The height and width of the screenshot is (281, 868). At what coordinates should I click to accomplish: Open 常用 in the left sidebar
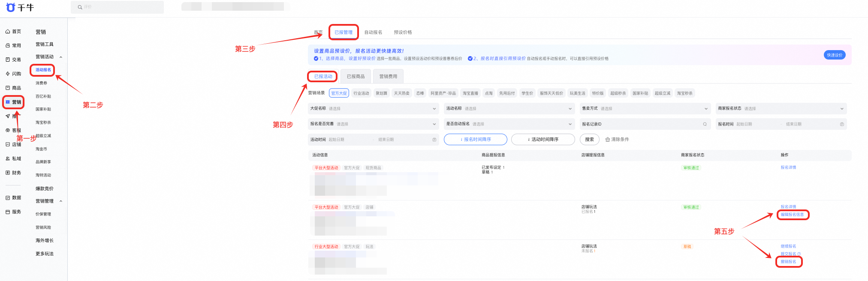[13, 45]
